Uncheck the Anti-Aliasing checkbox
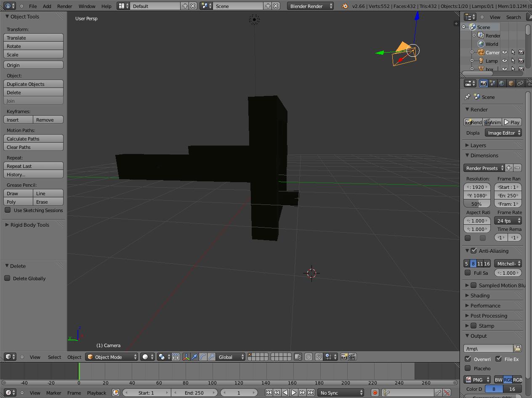Viewport: 532px width, 398px height. [x=474, y=251]
